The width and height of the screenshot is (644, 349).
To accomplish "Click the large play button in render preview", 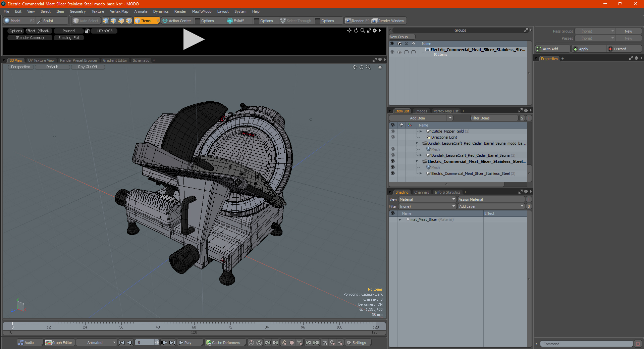I will click(x=193, y=39).
